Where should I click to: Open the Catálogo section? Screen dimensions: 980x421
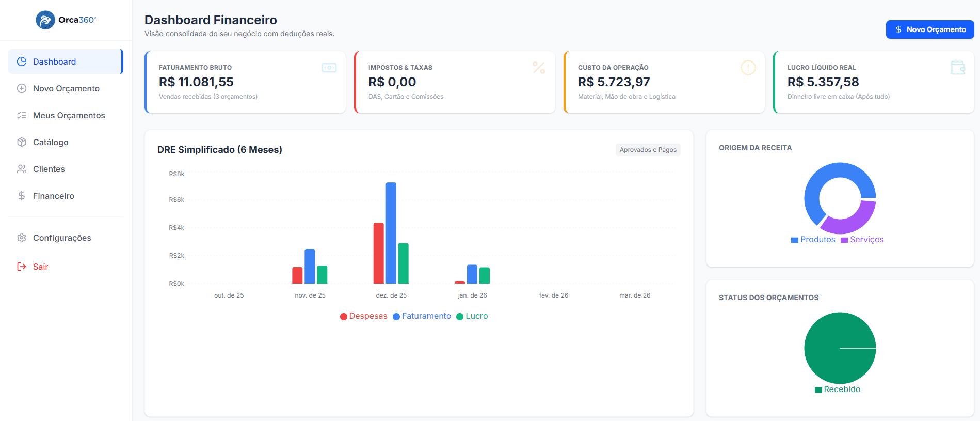66,142
